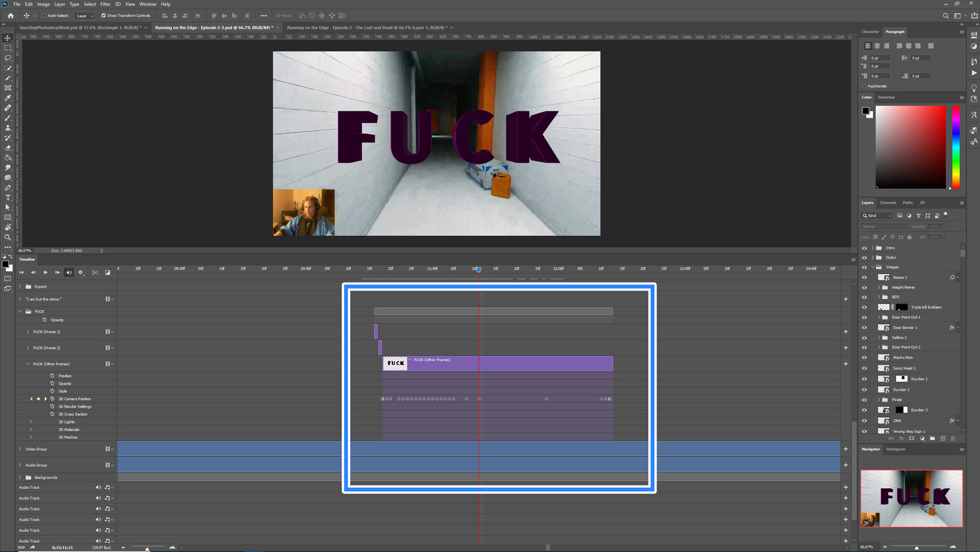Hide the Triple Kill Emblem layer
The width and height of the screenshot is (980, 552).
click(864, 307)
